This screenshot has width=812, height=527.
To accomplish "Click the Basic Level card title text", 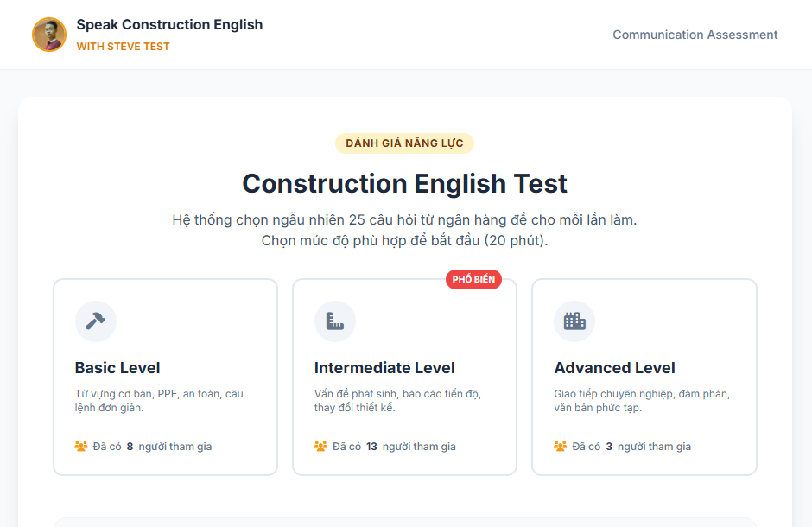I will [x=117, y=368].
